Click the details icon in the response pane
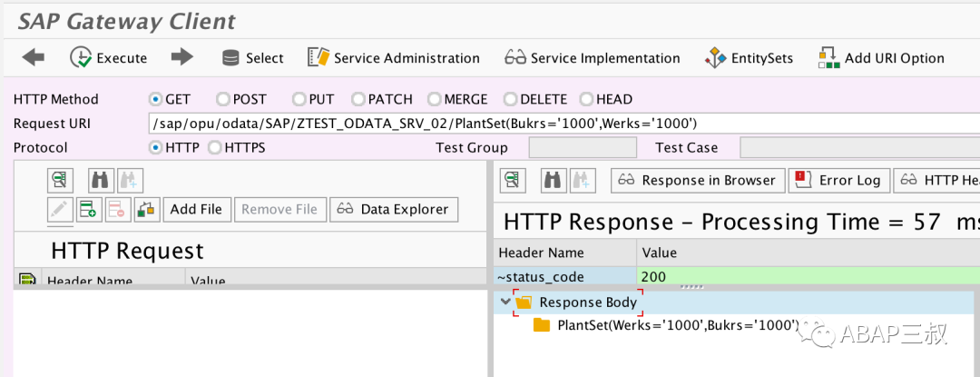This screenshot has width=980, height=377. (x=513, y=180)
